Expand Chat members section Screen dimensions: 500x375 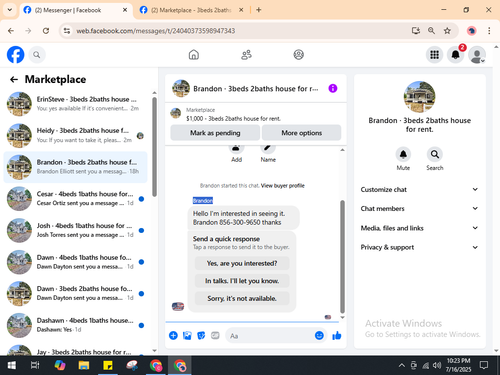click(419, 208)
